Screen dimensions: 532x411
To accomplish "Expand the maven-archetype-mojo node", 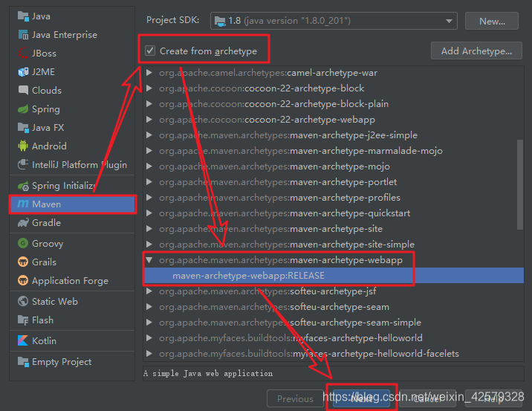I will coord(149,166).
